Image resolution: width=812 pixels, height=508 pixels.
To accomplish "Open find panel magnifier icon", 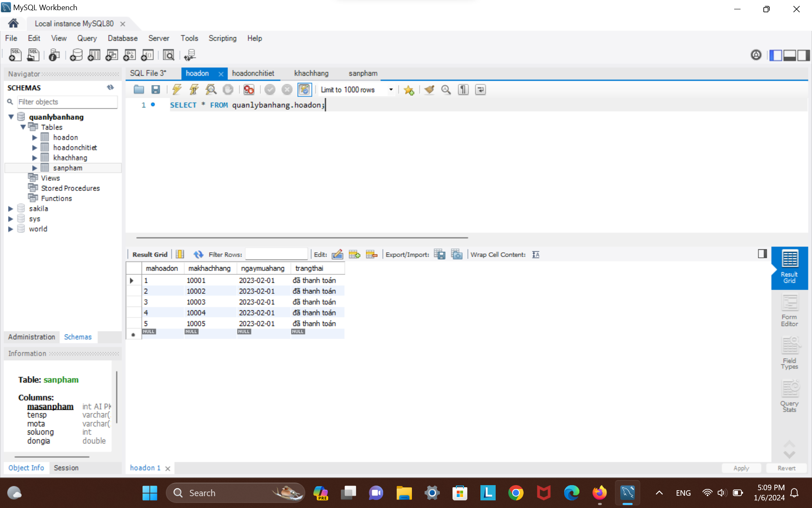I will click(446, 90).
